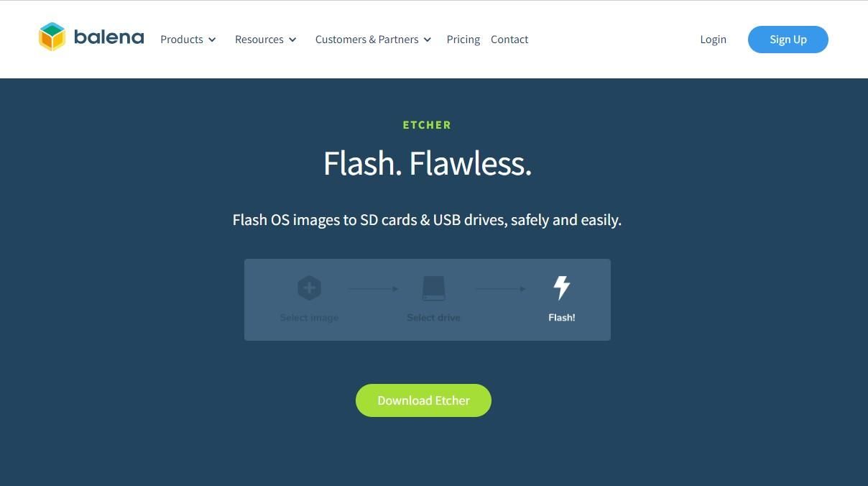Screen dimensions: 868x486
Task: Click the Flash! label in preview
Action: click(x=562, y=318)
